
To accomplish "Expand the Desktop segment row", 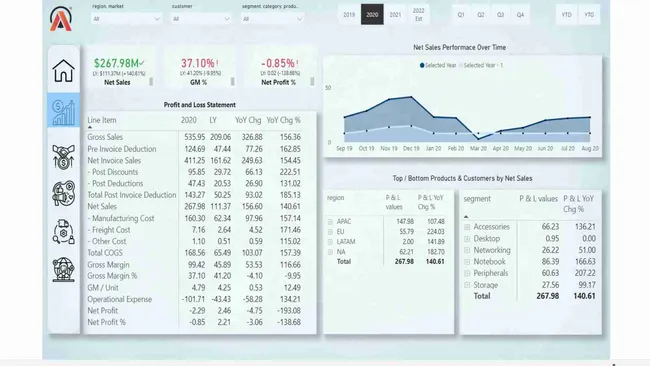I will pos(467,239).
